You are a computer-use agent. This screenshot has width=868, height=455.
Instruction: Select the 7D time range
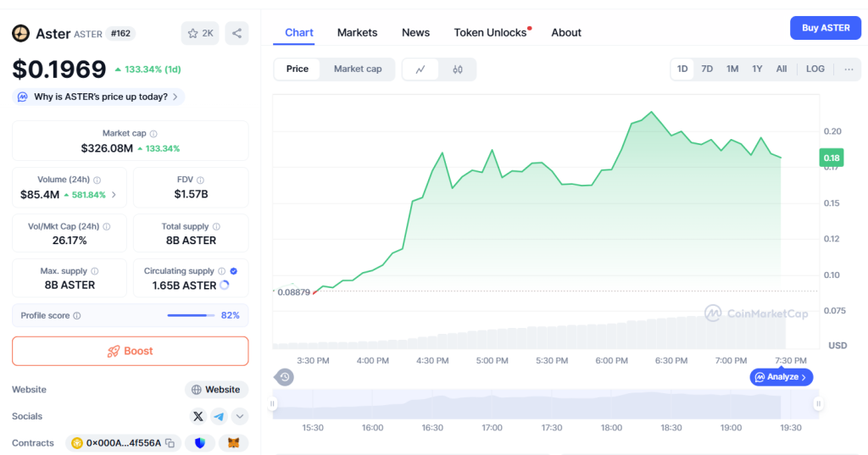coord(706,69)
